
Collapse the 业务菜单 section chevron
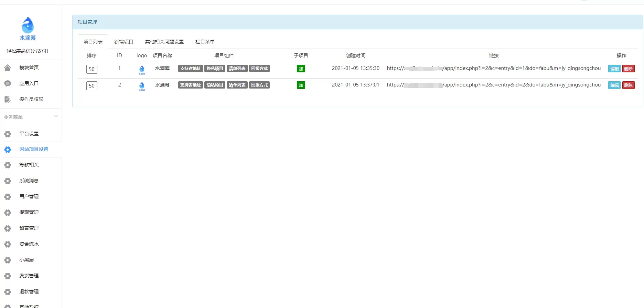[x=56, y=116]
